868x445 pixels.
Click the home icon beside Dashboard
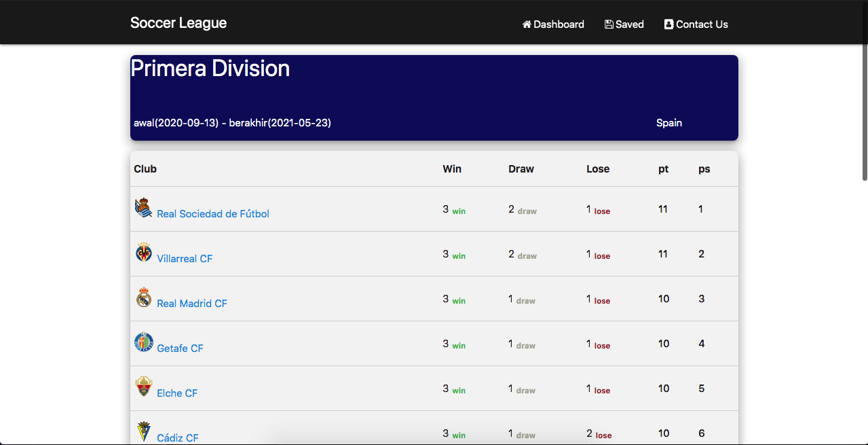(527, 24)
